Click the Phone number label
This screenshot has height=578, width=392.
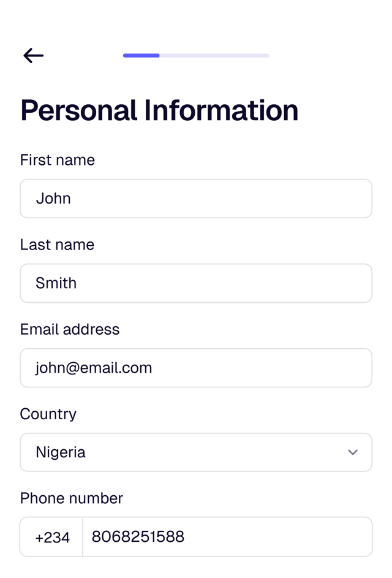[x=71, y=498]
